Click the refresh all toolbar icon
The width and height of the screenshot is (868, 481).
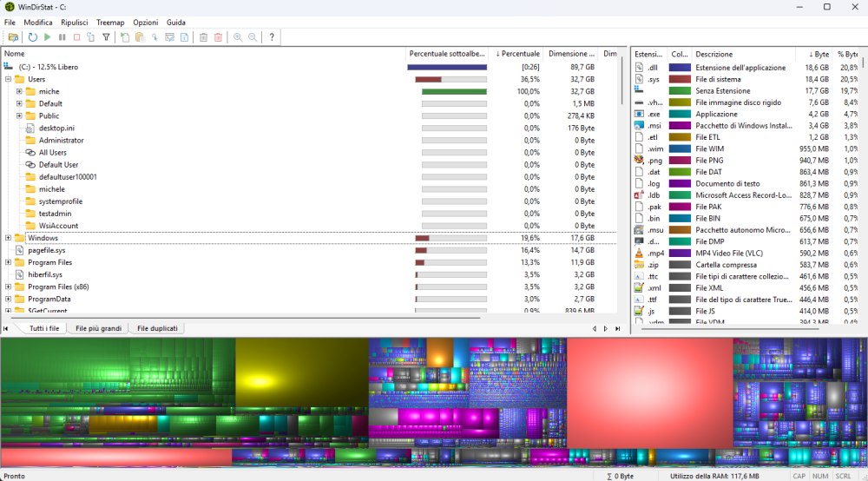33,37
